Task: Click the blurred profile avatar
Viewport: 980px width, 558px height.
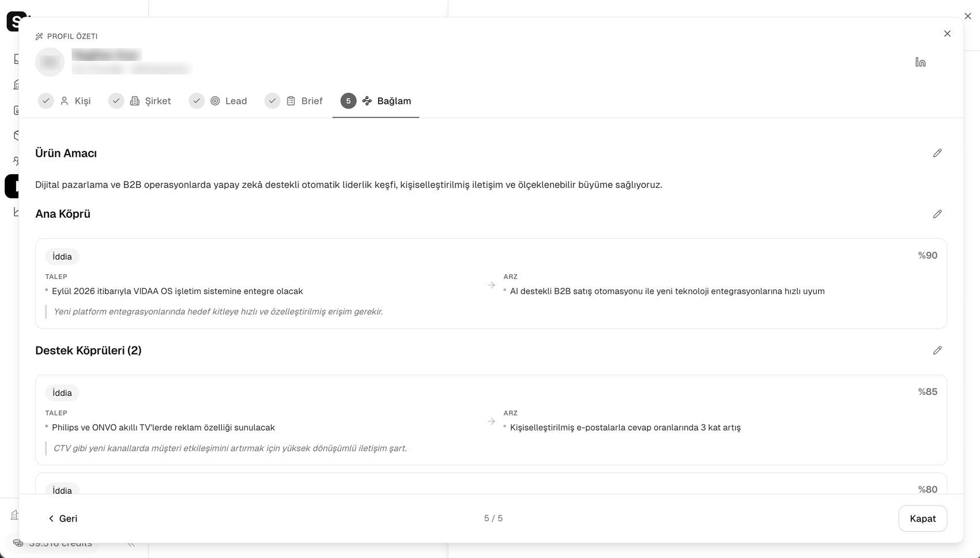Action: pyautogui.click(x=50, y=62)
